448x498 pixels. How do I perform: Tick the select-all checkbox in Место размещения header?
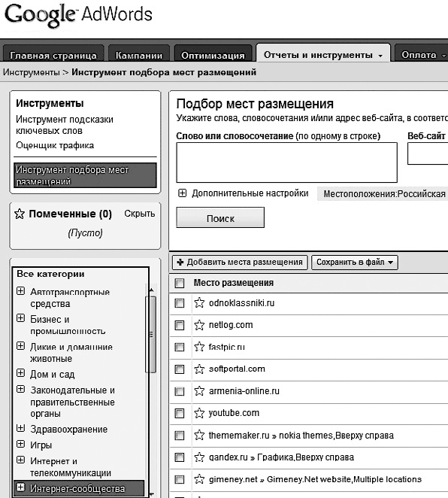[x=179, y=283]
